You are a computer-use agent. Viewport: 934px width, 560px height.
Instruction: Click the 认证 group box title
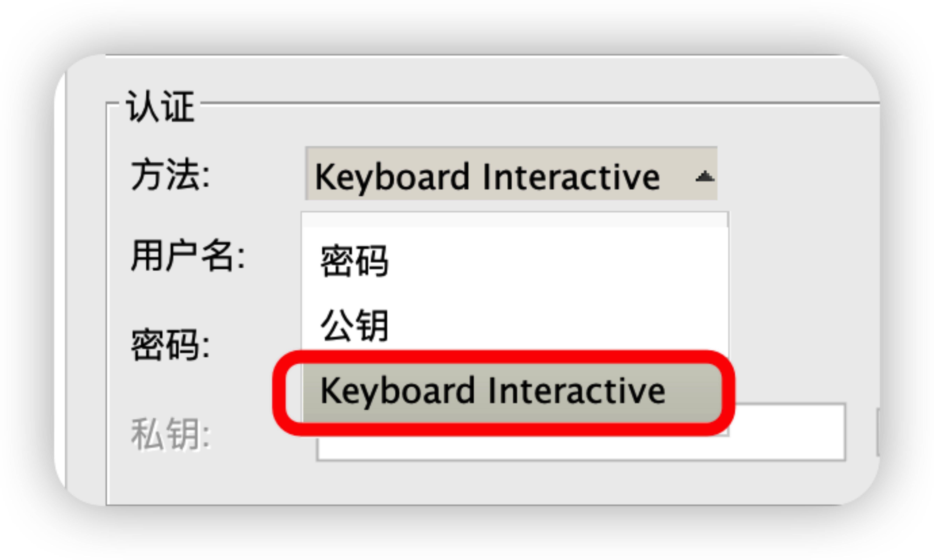[x=161, y=107]
